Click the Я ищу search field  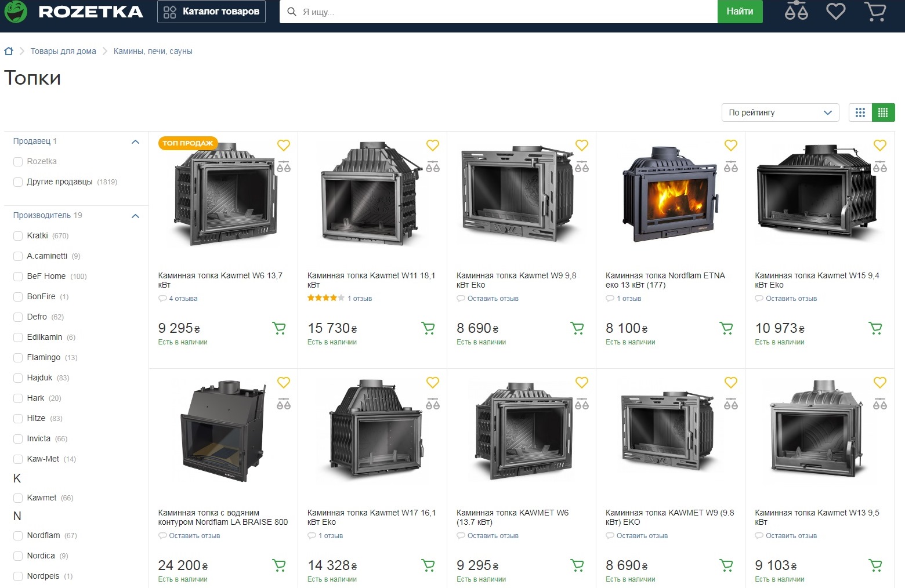click(499, 12)
